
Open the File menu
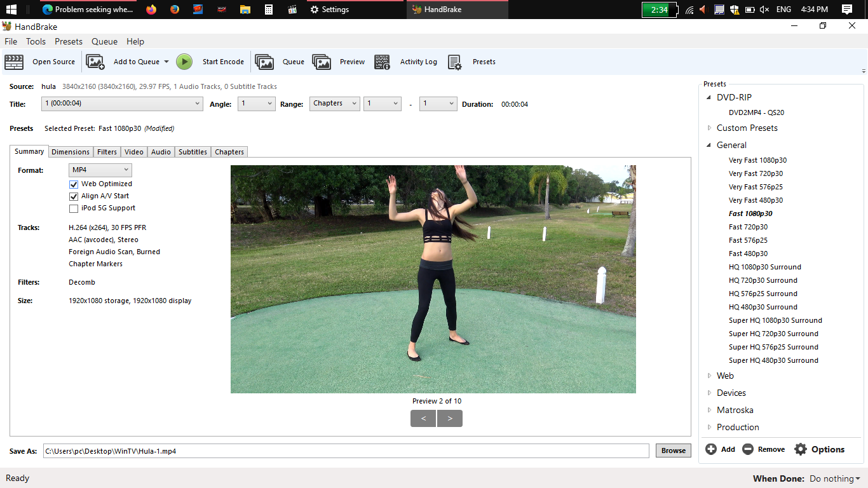pyautogui.click(x=11, y=41)
